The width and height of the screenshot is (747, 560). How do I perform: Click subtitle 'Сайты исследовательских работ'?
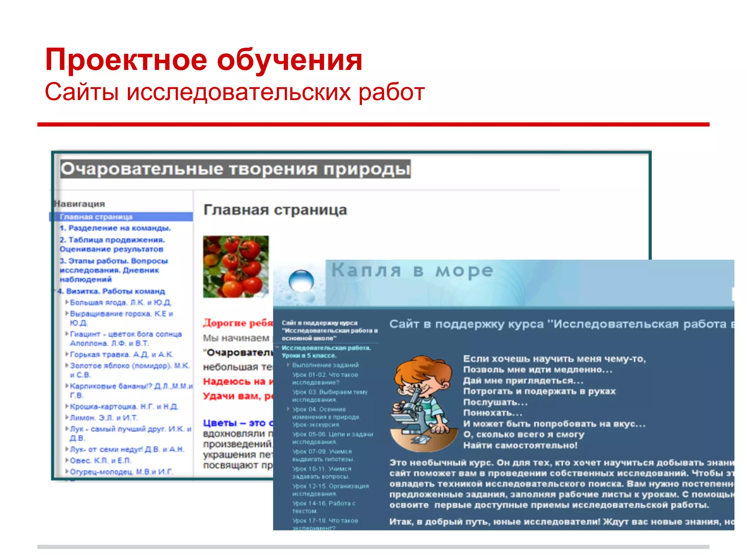[235, 92]
